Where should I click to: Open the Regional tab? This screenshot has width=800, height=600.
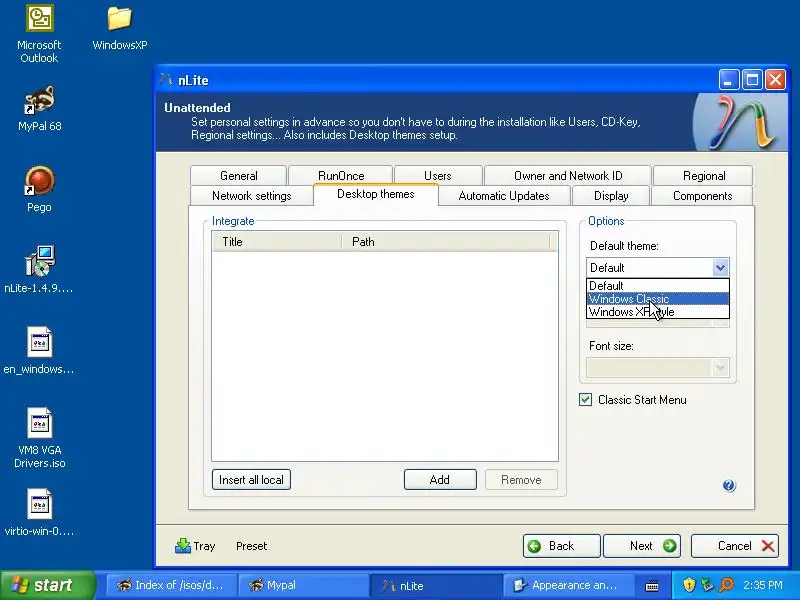click(704, 176)
